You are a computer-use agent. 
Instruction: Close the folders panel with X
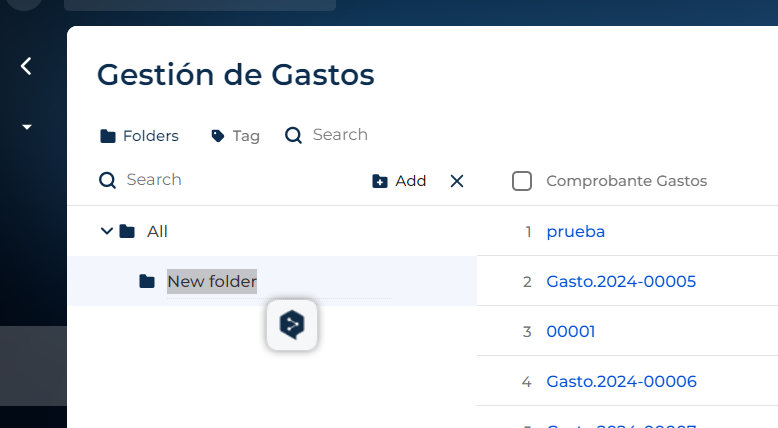[457, 181]
